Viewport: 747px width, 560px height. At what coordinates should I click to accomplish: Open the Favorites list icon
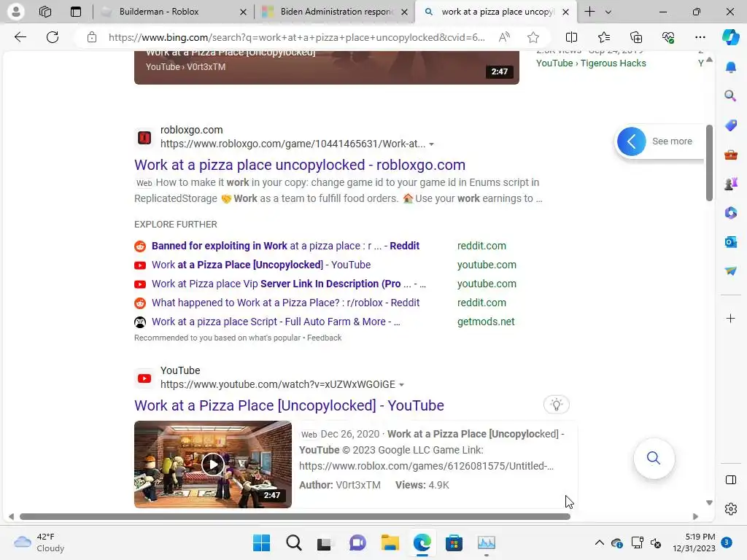(x=603, y=37)
